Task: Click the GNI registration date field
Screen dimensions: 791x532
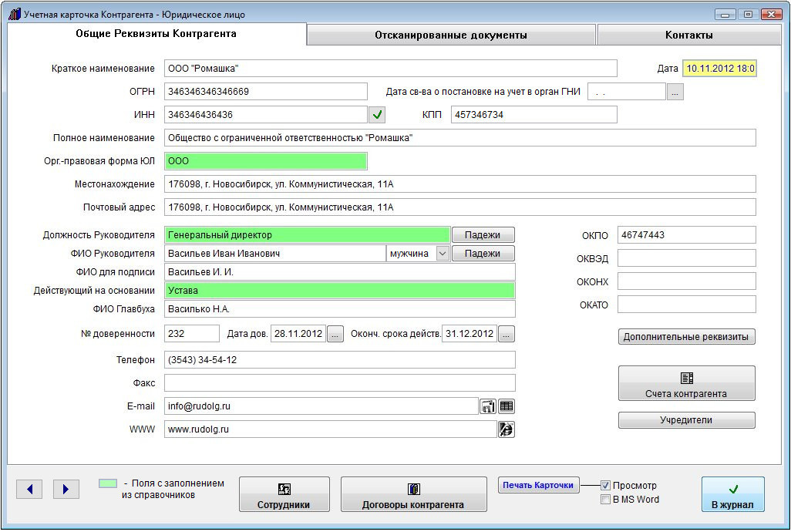Action: pyautogui.click(x=627, y=93)
